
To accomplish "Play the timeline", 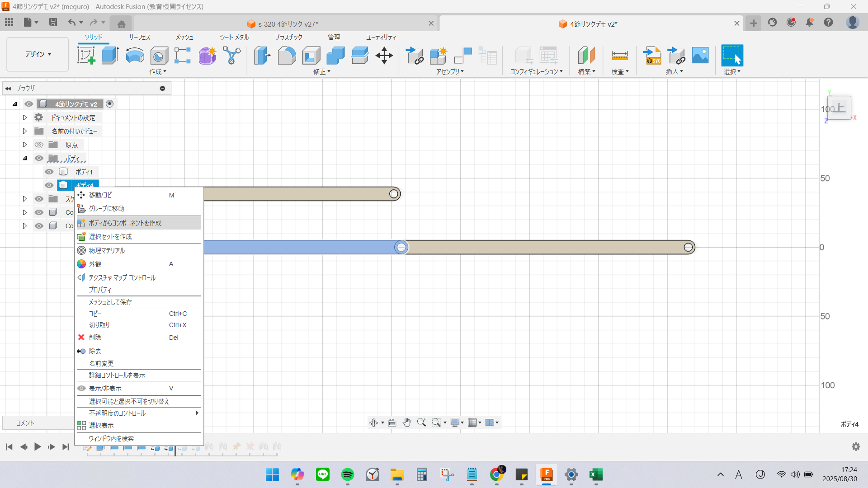I will point(38,447).
